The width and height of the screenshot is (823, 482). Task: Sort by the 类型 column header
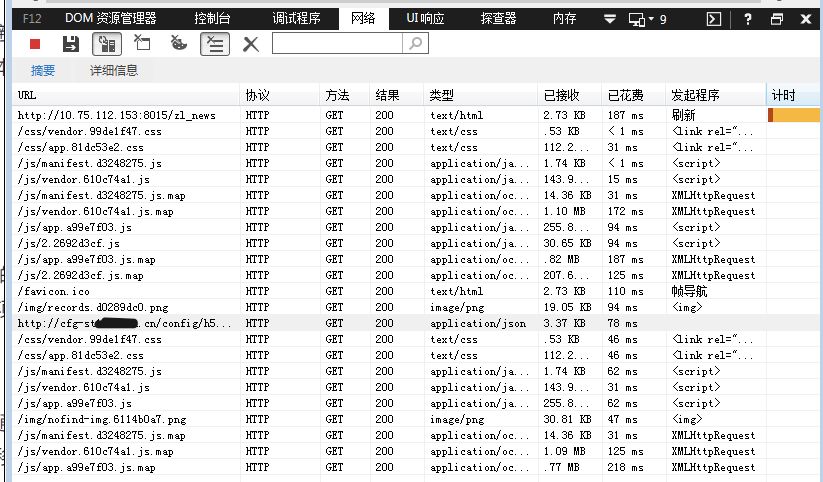click(480, 95)
